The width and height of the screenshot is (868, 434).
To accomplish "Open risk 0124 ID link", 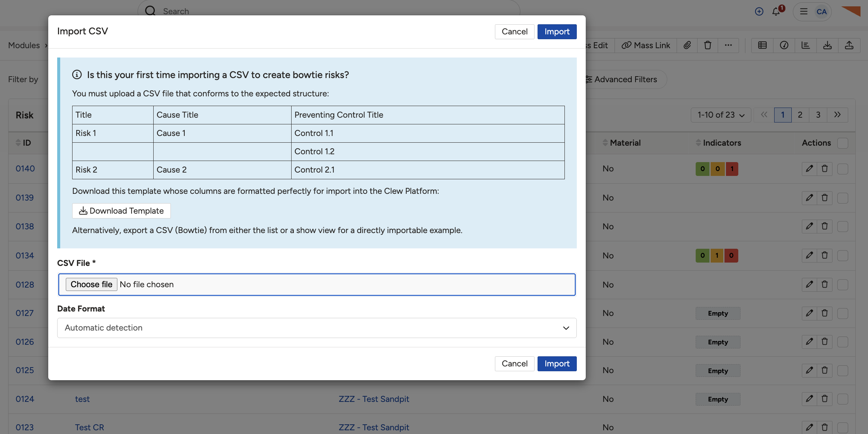I will click(x=25, y=399).
